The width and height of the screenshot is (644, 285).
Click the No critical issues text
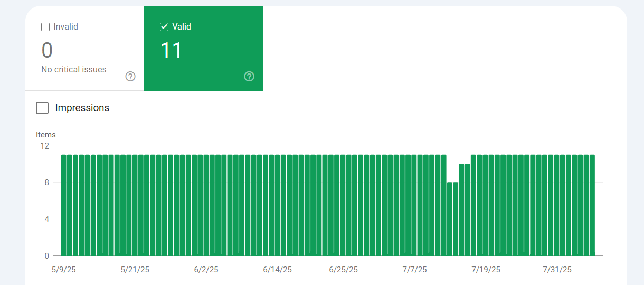point(74,70)
